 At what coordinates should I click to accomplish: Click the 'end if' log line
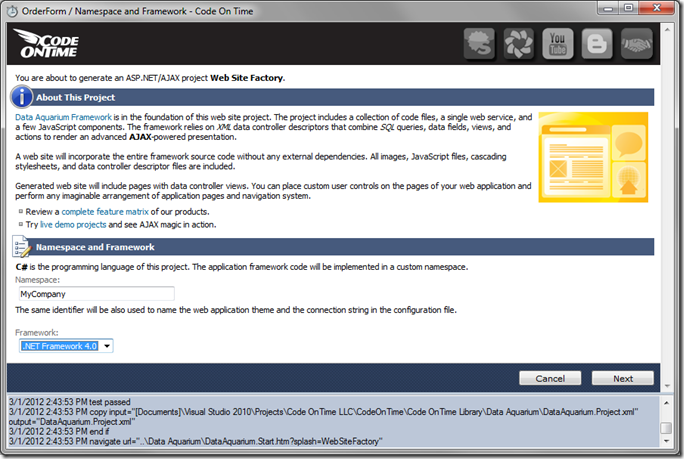coord(59,432)
